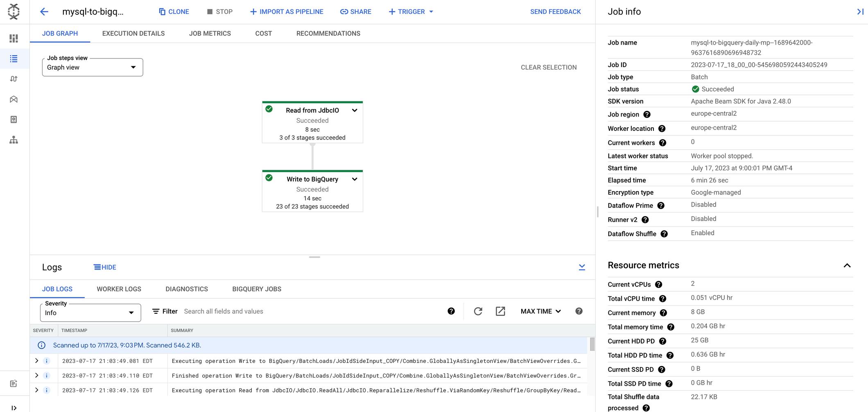Click the Stop job button
The height and width of the screenshot is (412, 868).
click(220, 12)
